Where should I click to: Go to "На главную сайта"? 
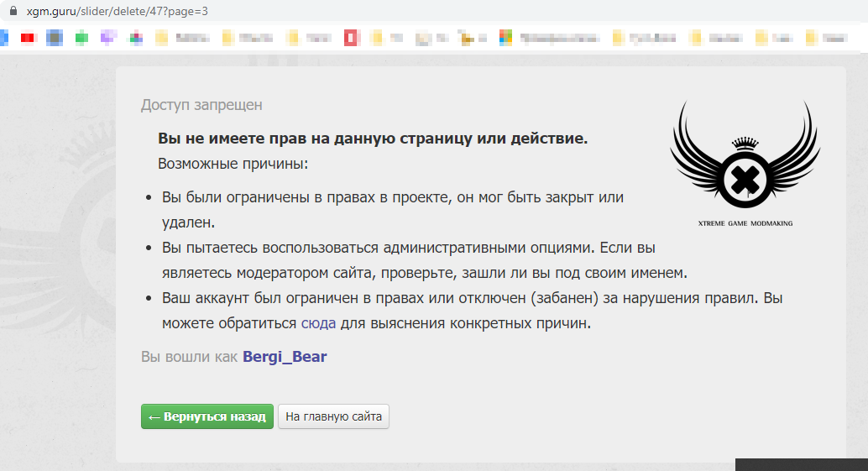[x=333, y=416]
